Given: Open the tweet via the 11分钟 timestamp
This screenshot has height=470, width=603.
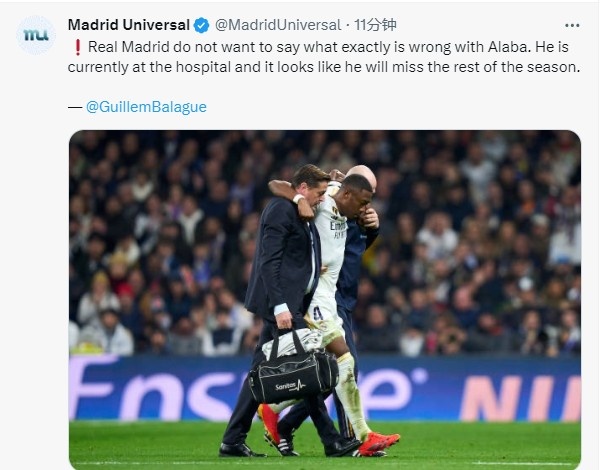Looking at the screenshot, I should 375,25.
